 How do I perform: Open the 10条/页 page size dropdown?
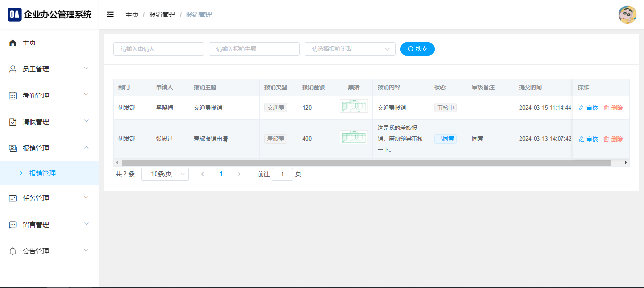(x=165, y=174)
